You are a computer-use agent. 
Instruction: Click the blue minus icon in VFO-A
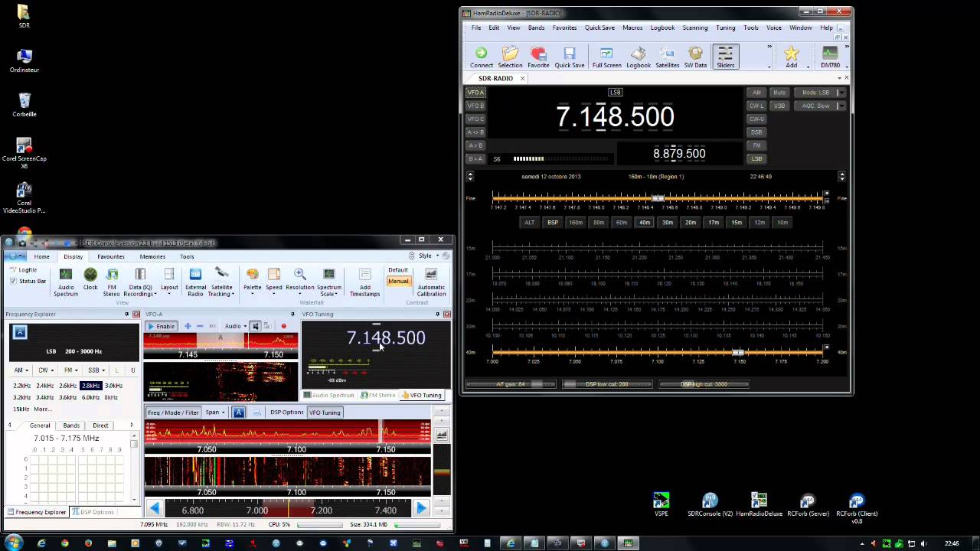[200, 326]
